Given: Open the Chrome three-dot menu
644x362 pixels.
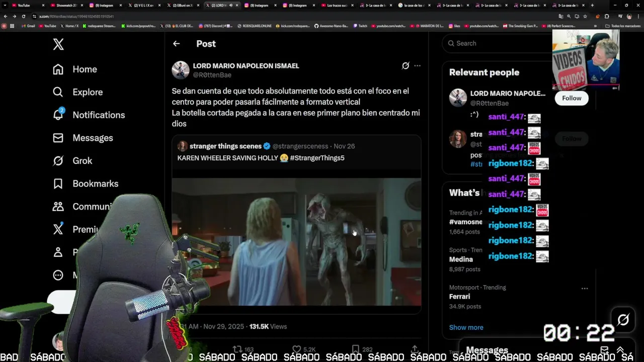Looking at the screenshot, I should 638,16.
